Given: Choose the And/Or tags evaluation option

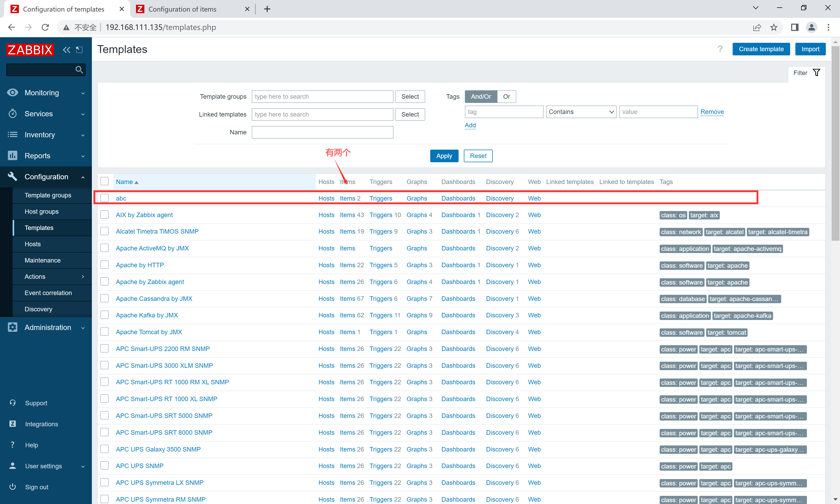Looking at the screenshot, I should click(481, 96).
